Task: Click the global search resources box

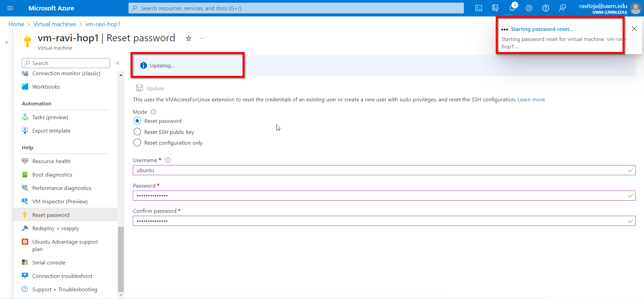Action: (x=296, y=8)
